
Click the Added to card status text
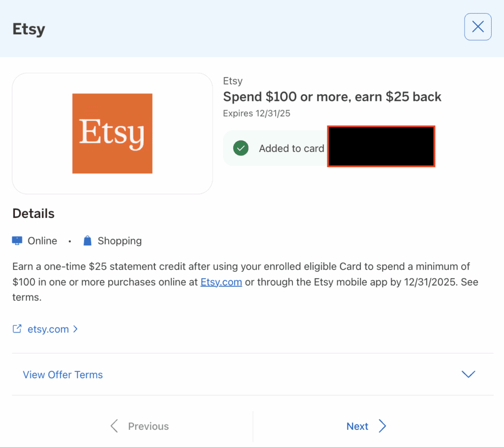pos(291,149)
